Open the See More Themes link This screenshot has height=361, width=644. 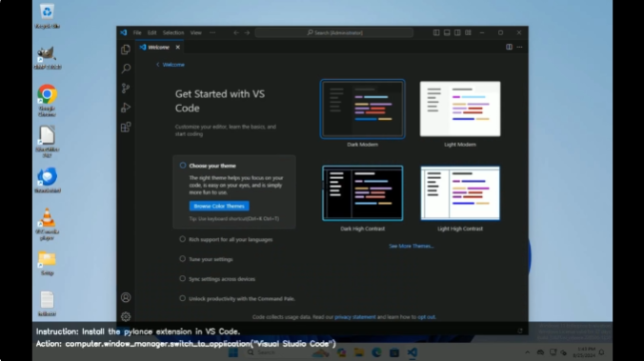(412, 246)
